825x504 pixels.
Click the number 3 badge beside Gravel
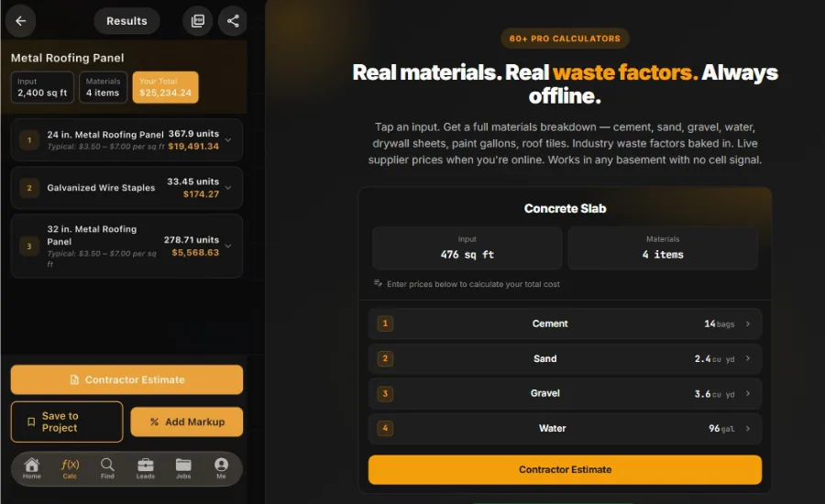[385, 393]
